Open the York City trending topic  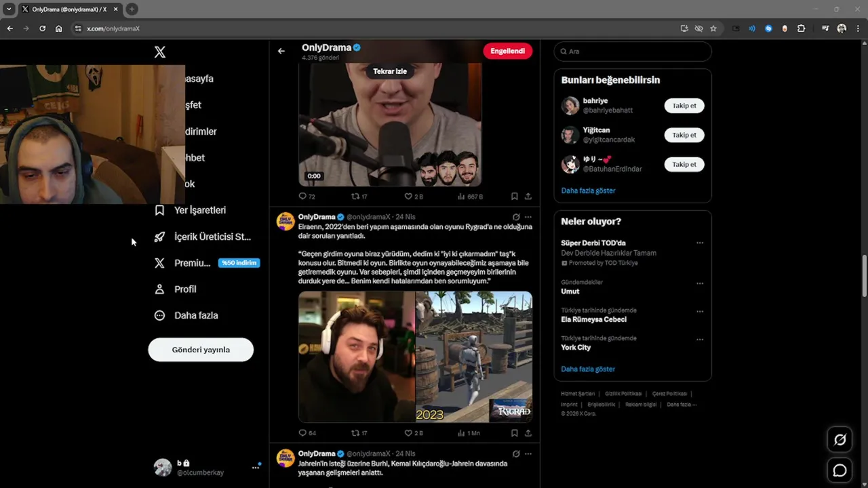(x=576, y=348)
